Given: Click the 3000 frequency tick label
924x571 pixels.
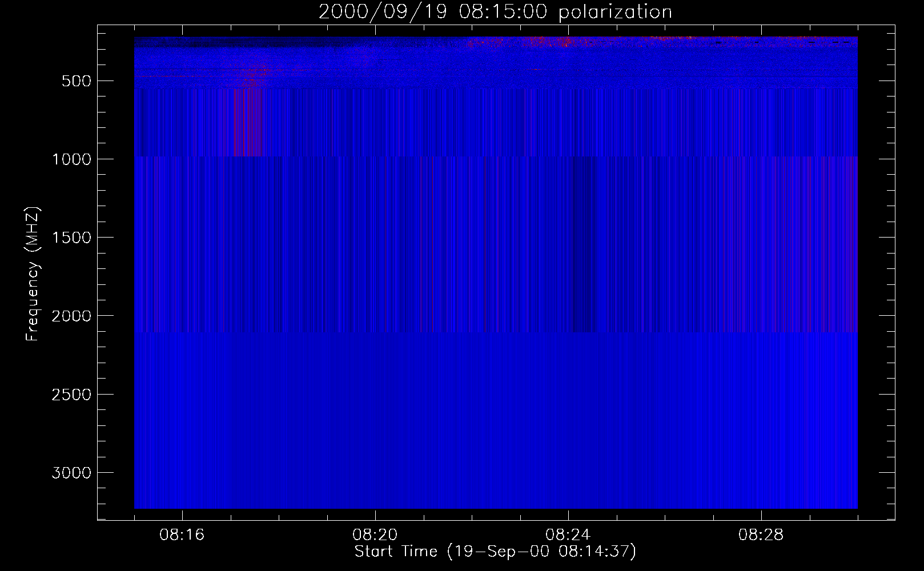Looking at the screenshot, I should [71, 473].
